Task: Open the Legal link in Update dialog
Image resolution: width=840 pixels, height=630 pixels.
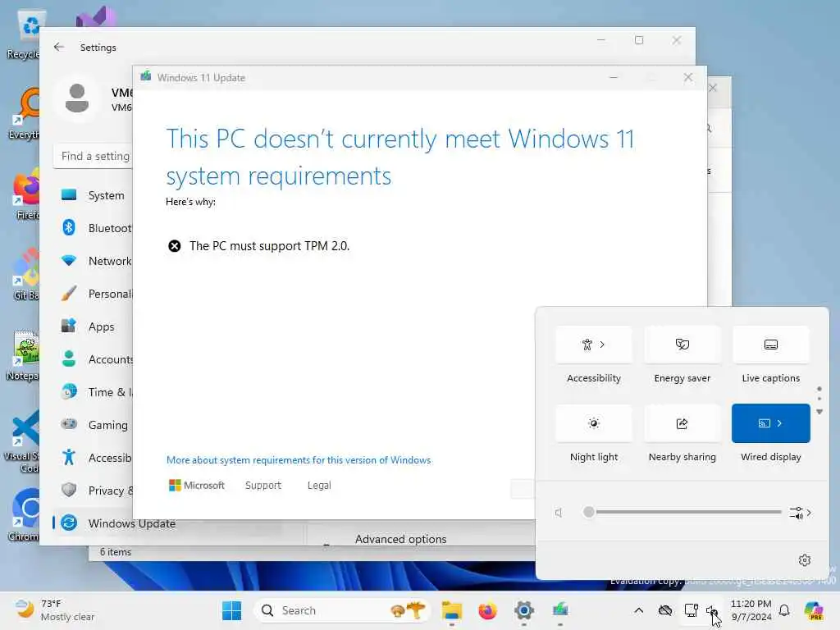Action: tap(319, 486)
